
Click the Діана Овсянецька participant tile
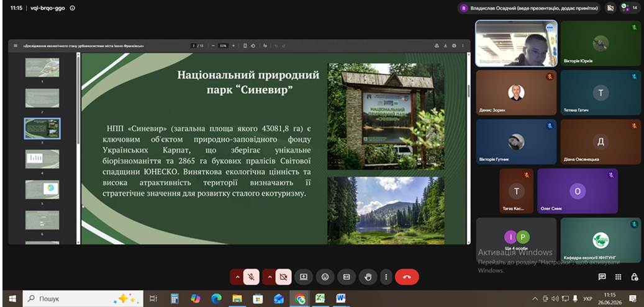[601, 142]
